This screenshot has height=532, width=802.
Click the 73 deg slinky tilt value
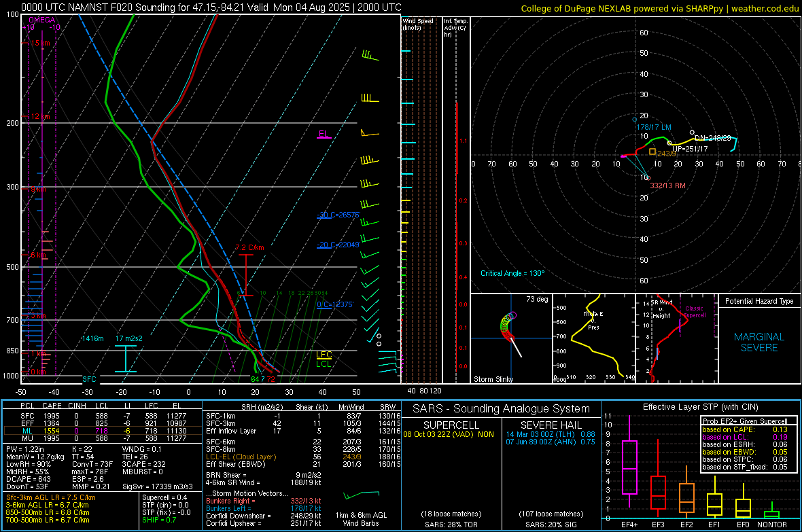(x=537, y=299)
